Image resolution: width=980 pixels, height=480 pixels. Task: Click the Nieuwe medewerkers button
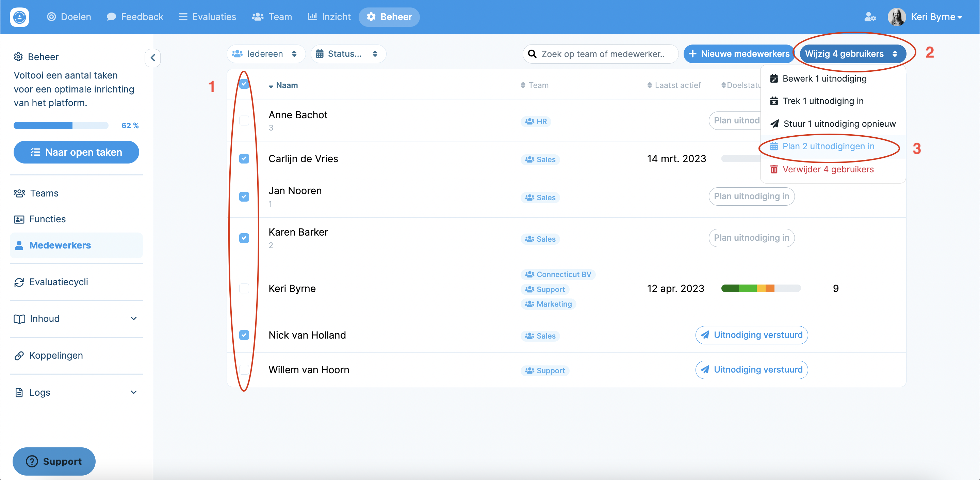739,54
